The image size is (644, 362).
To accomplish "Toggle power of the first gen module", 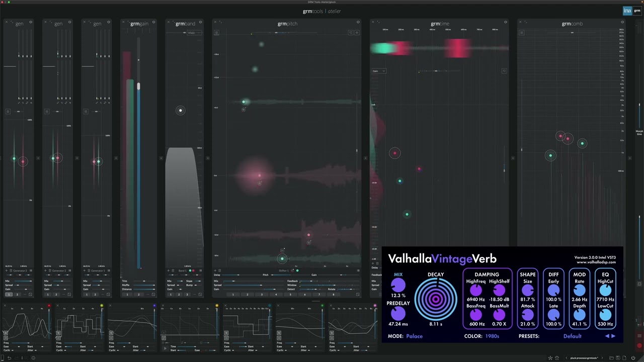I will click(x=30, y=22).
